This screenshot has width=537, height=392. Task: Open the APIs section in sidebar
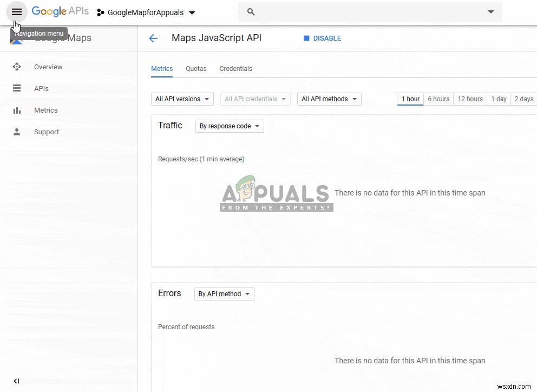point(17,88)
